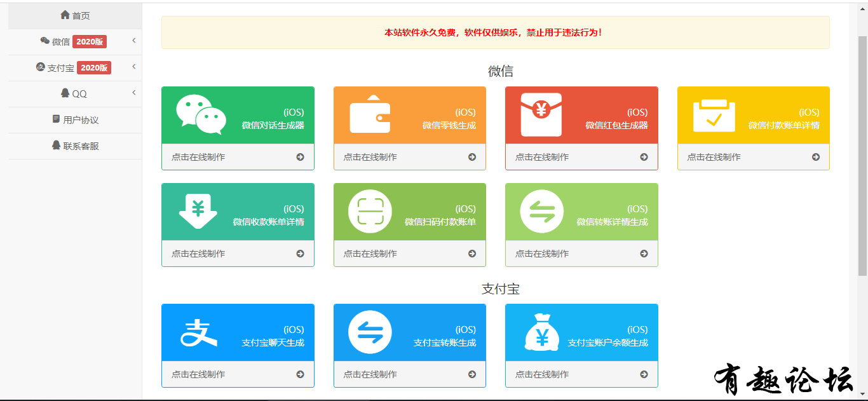Viewport: 868px width, 401px height.
Task: Click arrow button under 支付宝聊天生成
Action: click(300, 374)
